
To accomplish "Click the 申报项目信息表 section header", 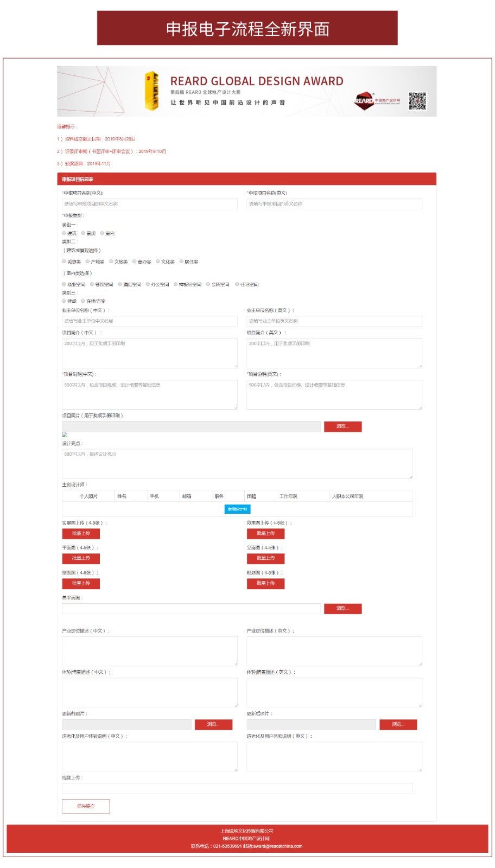I will click(x=247, y=180).
